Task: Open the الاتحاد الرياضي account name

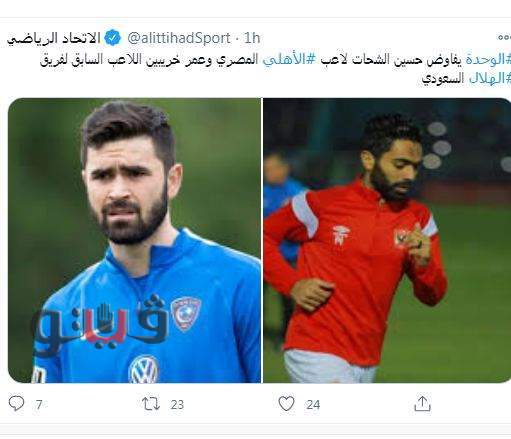Action: pos(54,39)
